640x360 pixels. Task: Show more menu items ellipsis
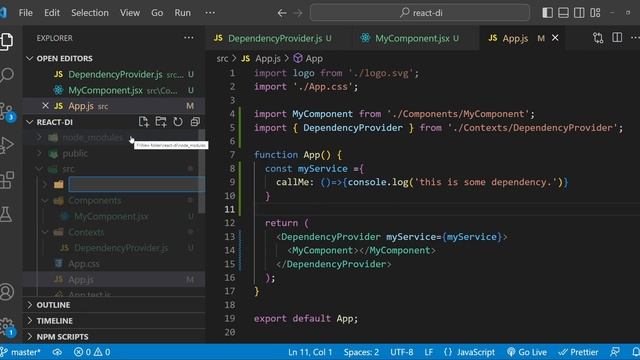pos(210,13)
